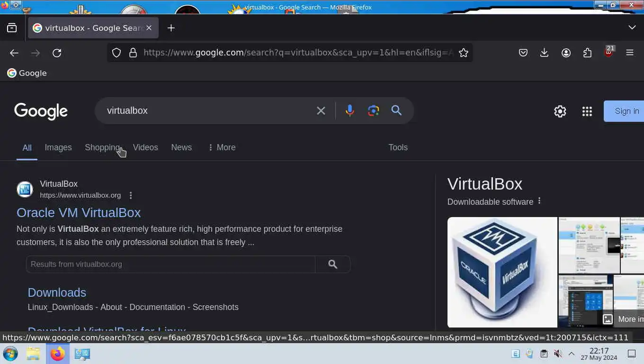Open the clipboard tray icon

(544, 354)
